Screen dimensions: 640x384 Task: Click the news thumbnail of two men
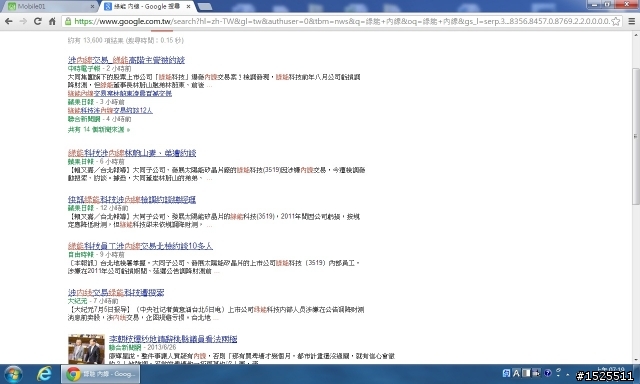(x=86, y=350)
